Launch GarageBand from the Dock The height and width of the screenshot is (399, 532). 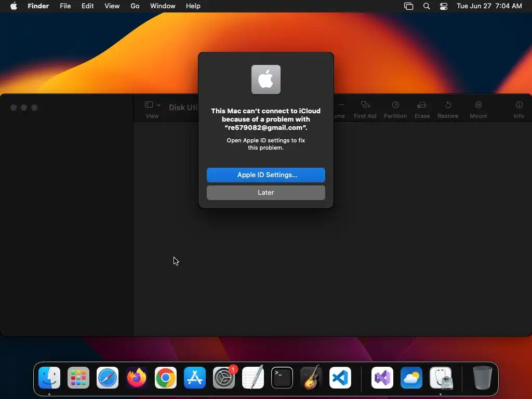tap(311, 378)
